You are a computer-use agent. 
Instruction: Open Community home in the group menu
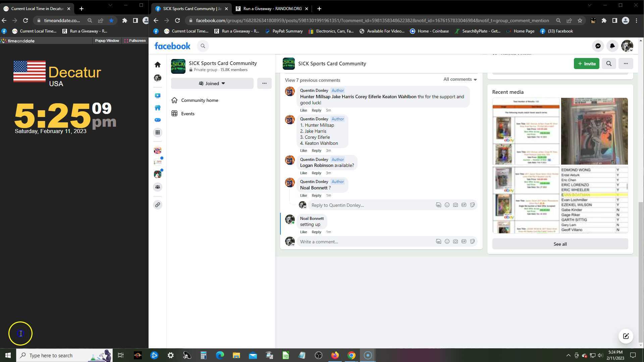click(x=200, y=100)
